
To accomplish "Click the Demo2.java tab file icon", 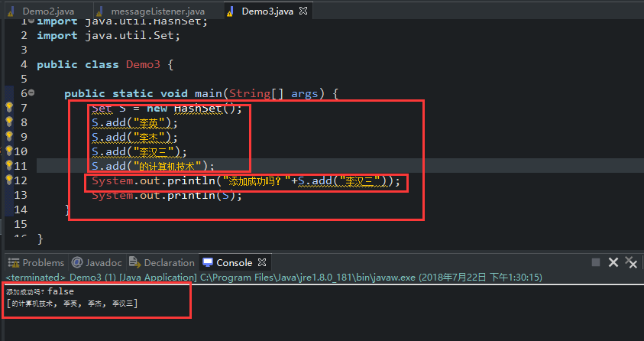I will coord(11,11).
